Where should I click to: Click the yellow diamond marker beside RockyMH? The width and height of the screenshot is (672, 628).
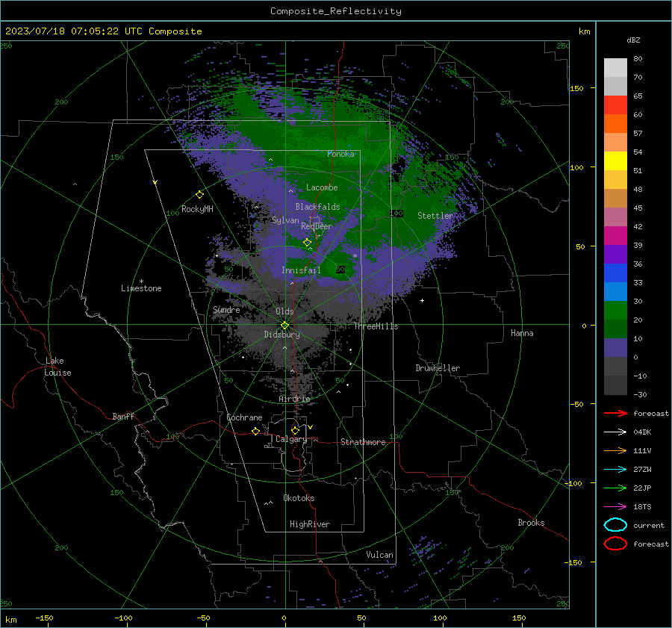tap(199, 195)
